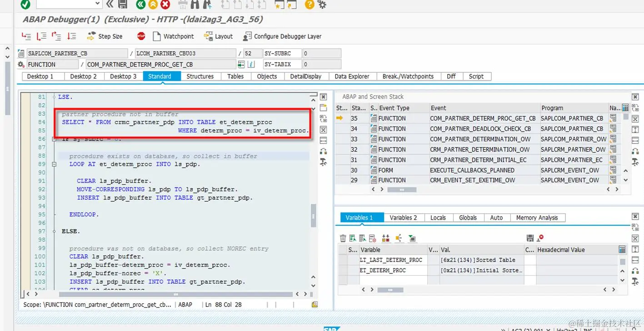Click the blue info icon beside function field
This screenshot has height=331, width=644.
click(251, 64)
